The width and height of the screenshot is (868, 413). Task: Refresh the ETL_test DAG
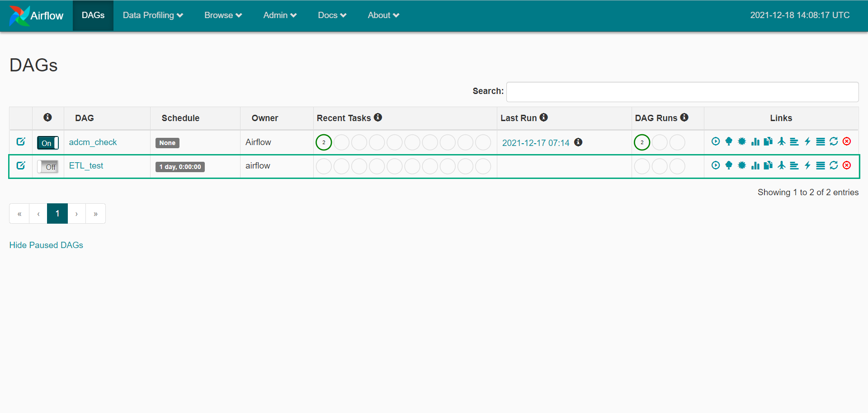[x=834, y=165]
